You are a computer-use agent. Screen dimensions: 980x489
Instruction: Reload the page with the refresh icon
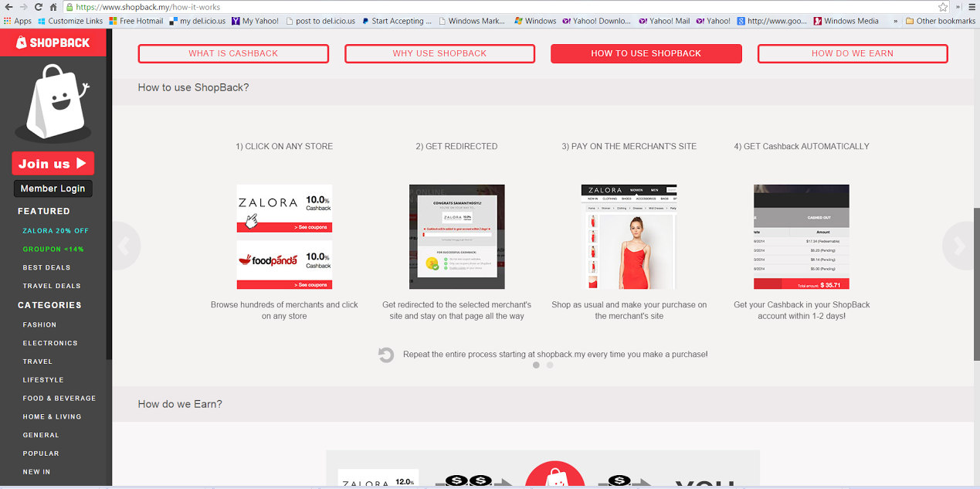click(x=40, y=7)
